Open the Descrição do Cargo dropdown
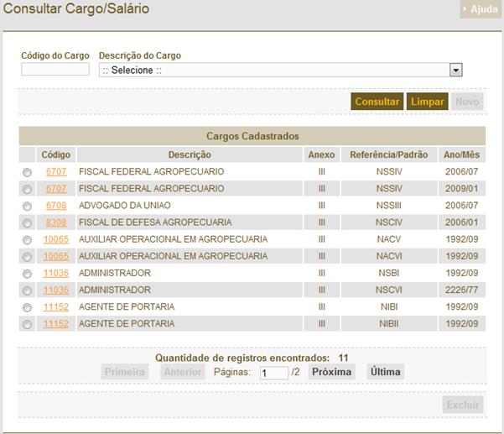Viewport: 504px width, 434px height. coord(280,71)
